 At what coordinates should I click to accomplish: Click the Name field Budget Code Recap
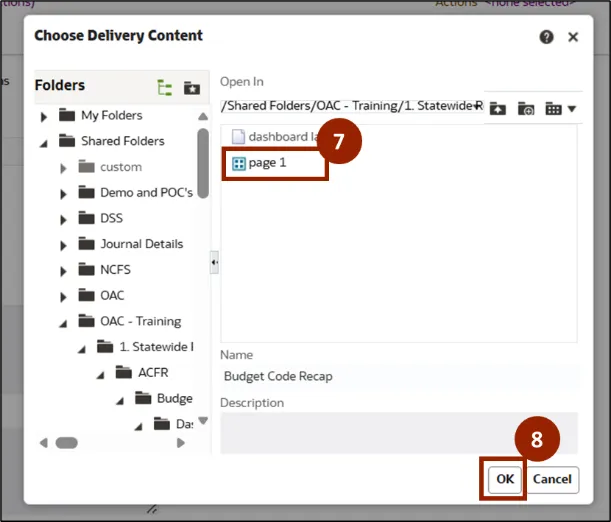pos(399,376)
